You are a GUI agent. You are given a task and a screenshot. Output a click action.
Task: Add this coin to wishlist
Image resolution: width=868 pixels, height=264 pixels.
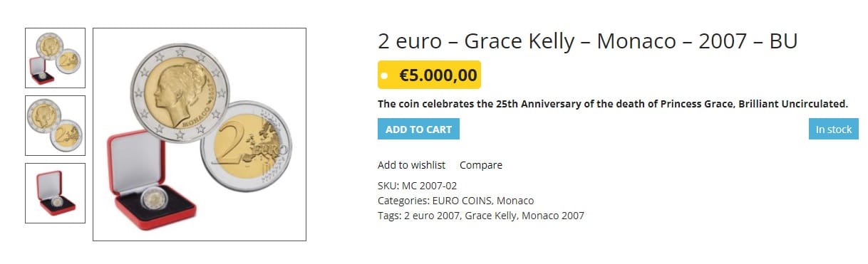coord(411,165)
